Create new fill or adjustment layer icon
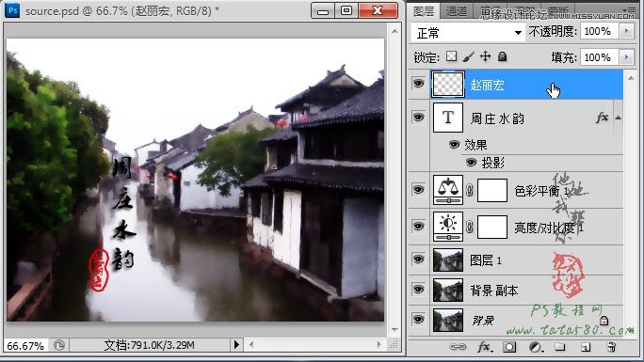The height and width of the screenshot is (362, 644). coord(536,347)
